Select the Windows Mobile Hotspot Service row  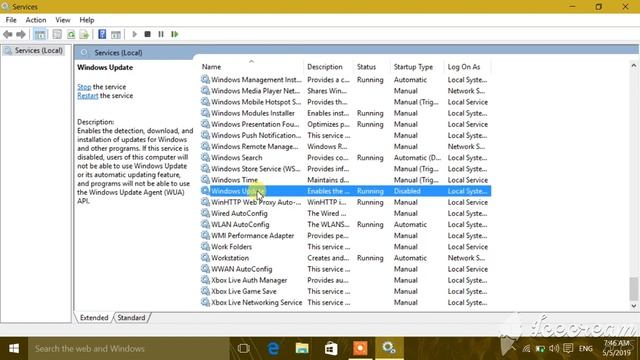346,102
